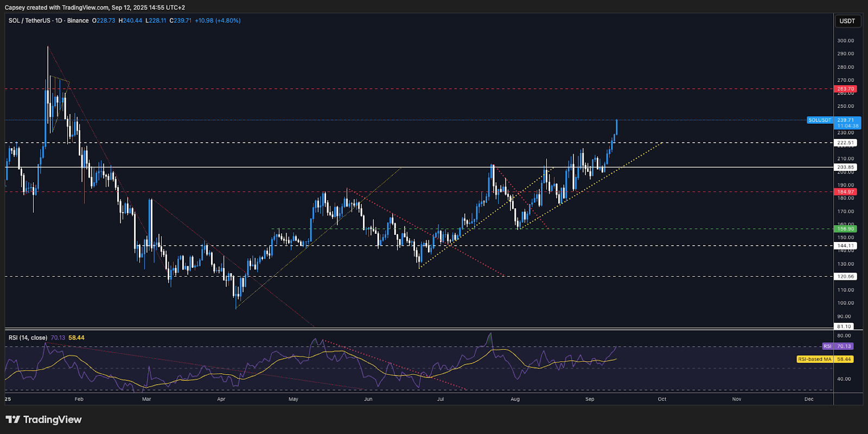
Task: Click the Dec label on time axis
Action: click(x=809, y=399)
